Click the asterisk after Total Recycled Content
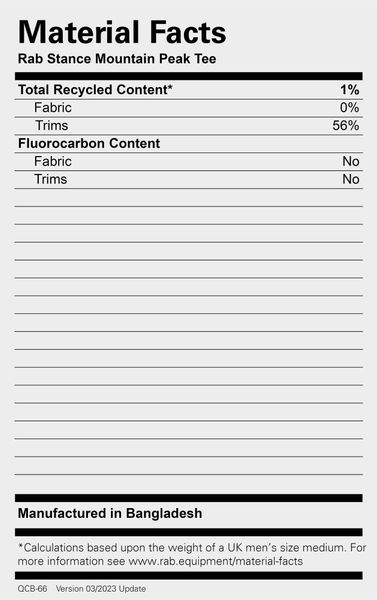Viewport: 377px width, 600px height. [x=170, y=86]
